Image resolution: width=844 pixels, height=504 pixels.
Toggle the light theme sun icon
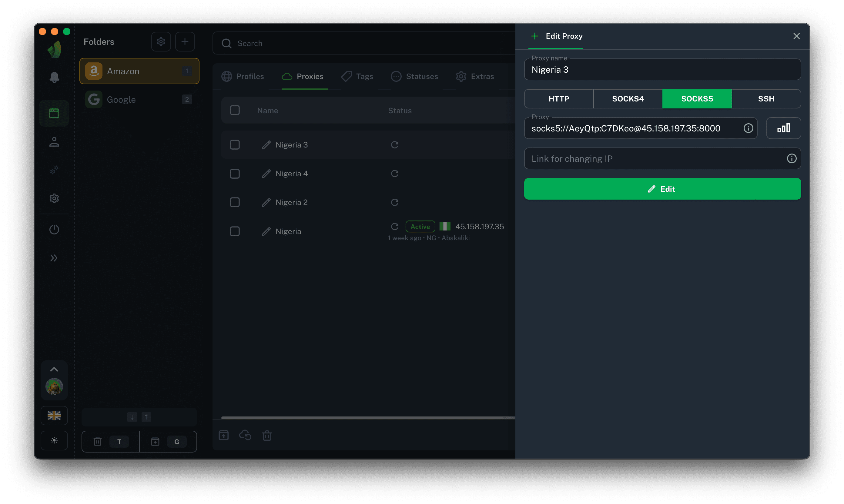click(x=54, y=440)
